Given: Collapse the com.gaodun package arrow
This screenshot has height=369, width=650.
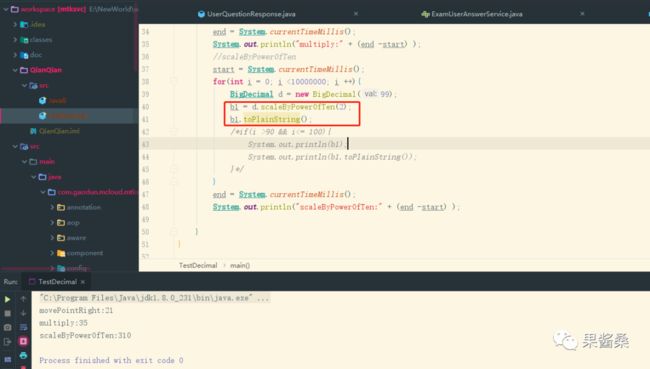Looking at the screenshot, I should pyautogui.click(x=43, y=192).
